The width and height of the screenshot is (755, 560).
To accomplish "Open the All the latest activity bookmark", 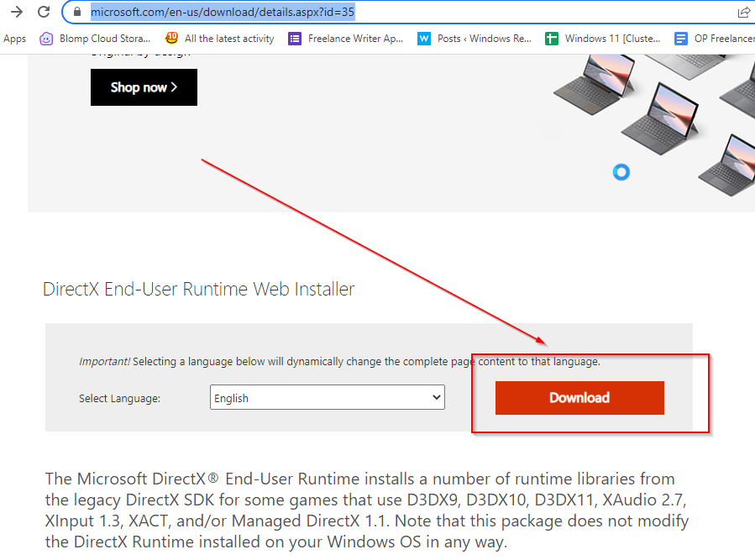I will click(219, 39).
